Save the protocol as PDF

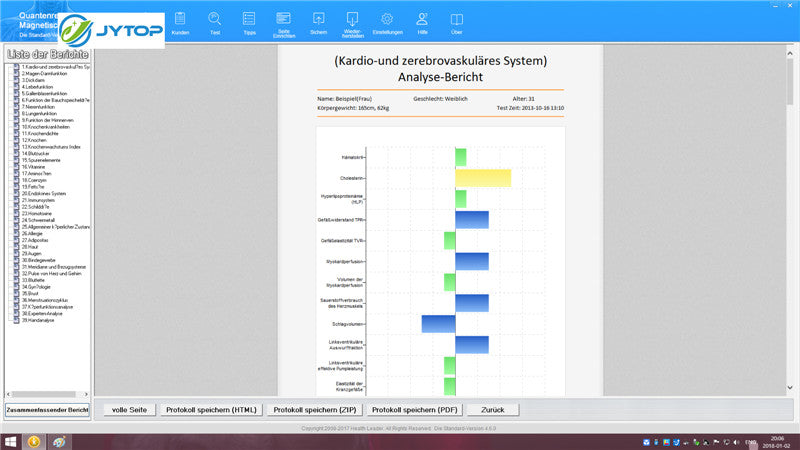(413, 410)
